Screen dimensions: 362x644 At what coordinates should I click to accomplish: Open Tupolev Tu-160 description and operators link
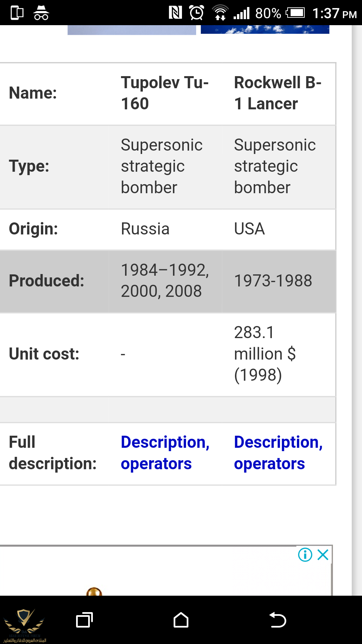tap(165, 453)
